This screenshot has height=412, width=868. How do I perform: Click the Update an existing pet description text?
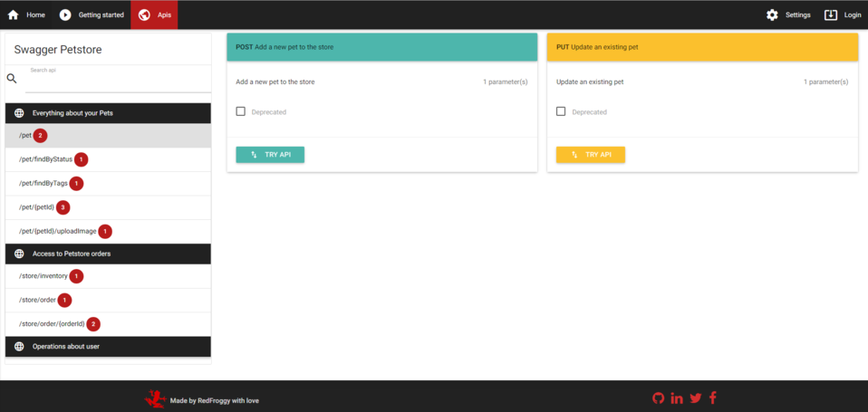click(x=590, y=81)
